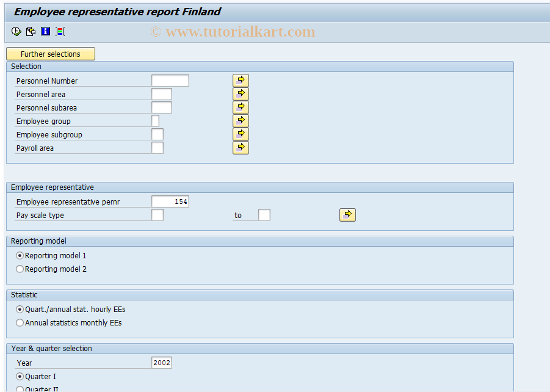Open multiple selection for Employee subgroup
This screenshot has height=392, width=550.
click(241, 134)
